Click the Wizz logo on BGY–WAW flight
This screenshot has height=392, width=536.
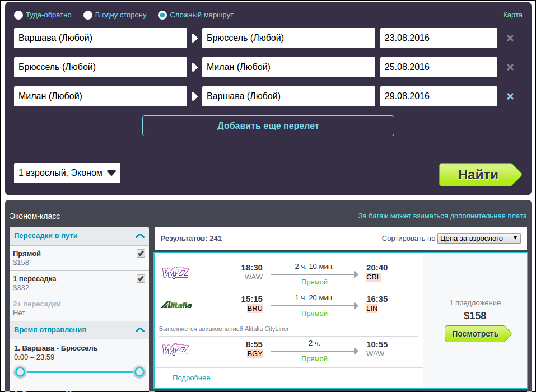pos(175,349)
